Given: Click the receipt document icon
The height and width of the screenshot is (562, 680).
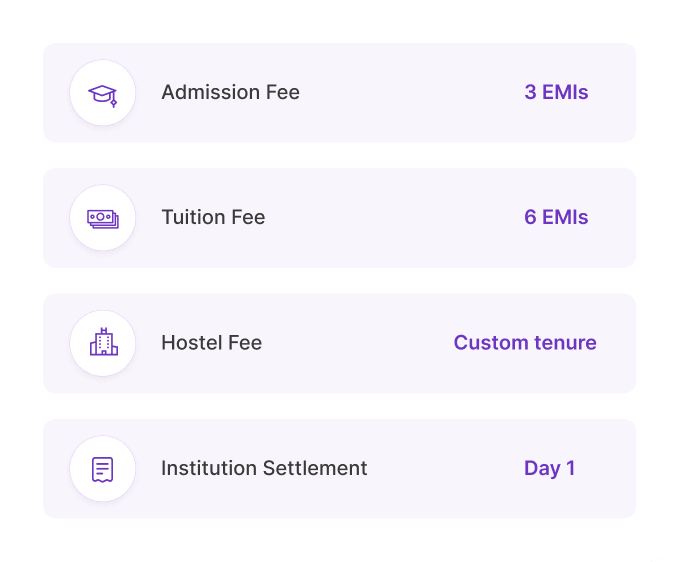Looking at the screenshot, I should [103, 469].
